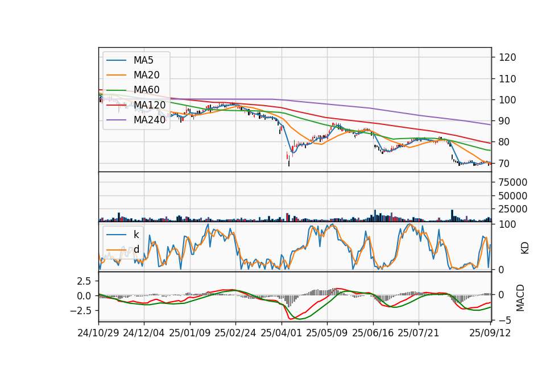Screen dimensions: 546x392
Task: Select the 110 price axis tick
Action: (x=507, y=79)
